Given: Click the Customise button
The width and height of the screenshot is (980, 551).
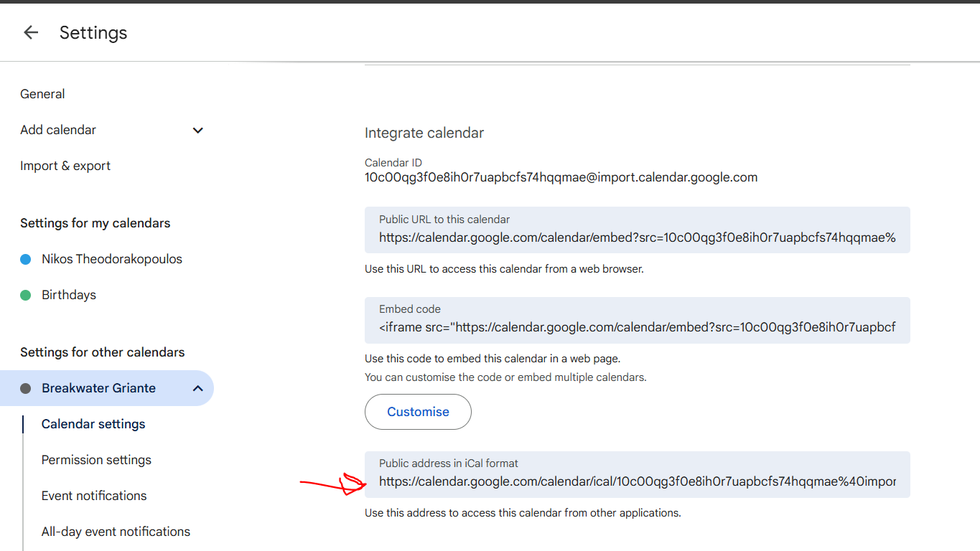Looking at the screenshot, I should tap(418, 412).
